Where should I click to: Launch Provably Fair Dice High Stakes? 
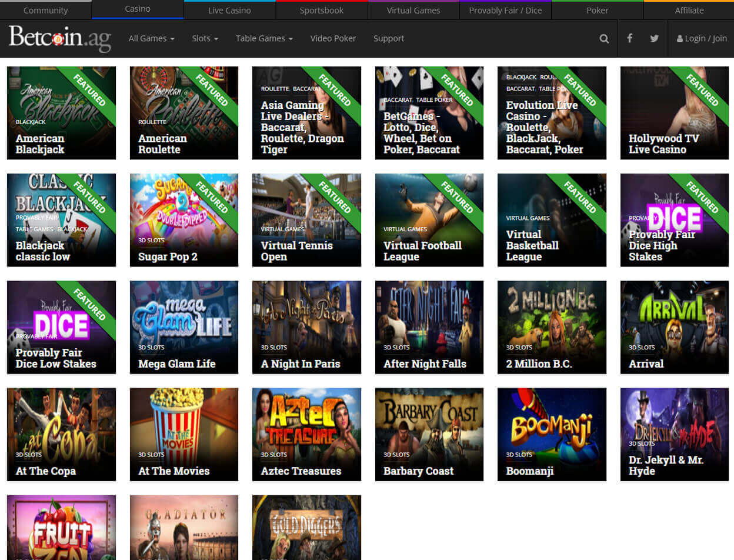point(675,220)
